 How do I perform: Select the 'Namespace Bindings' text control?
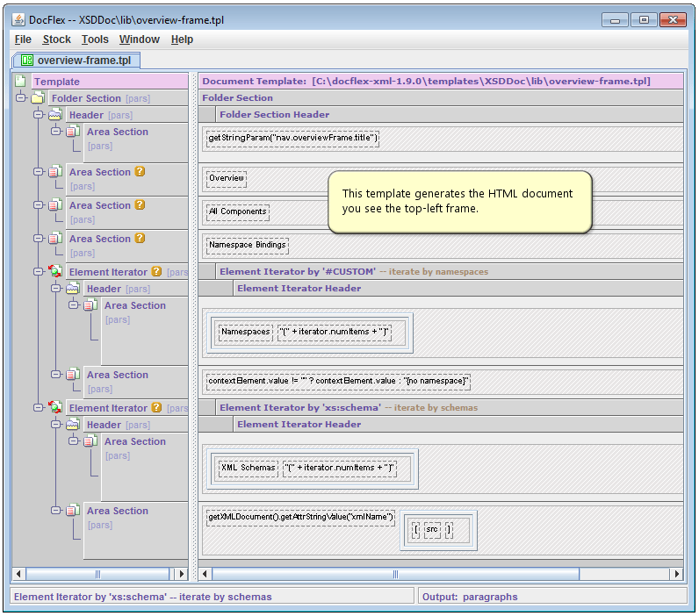click(x=248, y=245)
